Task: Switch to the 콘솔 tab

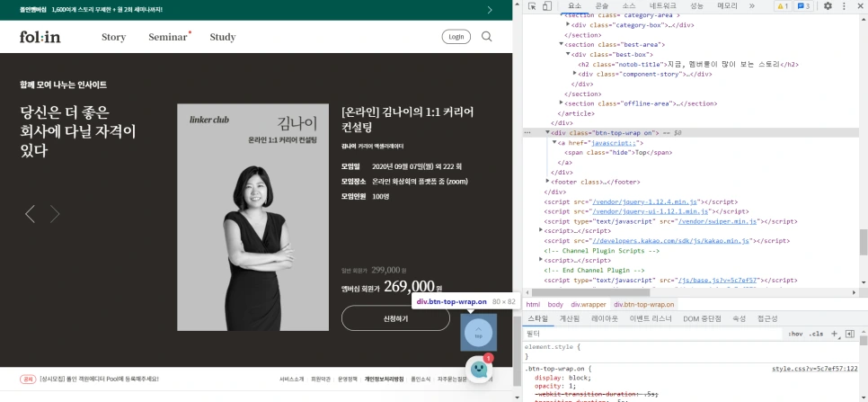Action: coord(602,6)
